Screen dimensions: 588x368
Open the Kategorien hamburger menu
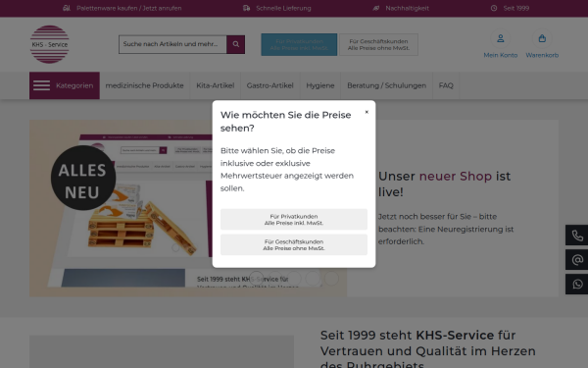[65, 85]
